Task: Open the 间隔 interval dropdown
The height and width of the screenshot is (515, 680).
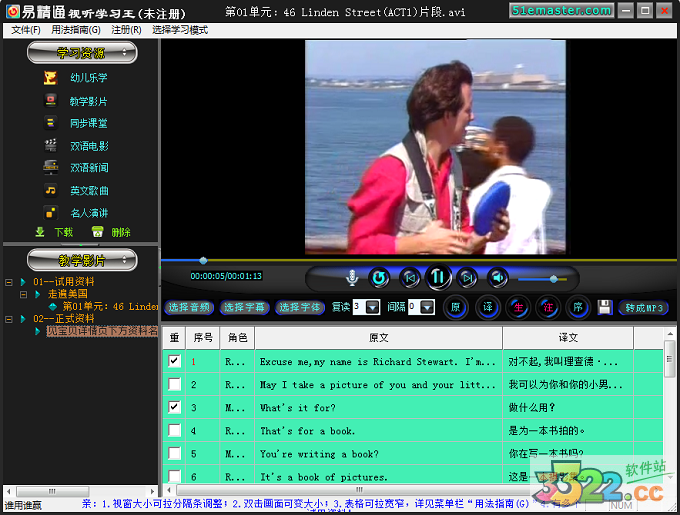Action: pos(428,307)
